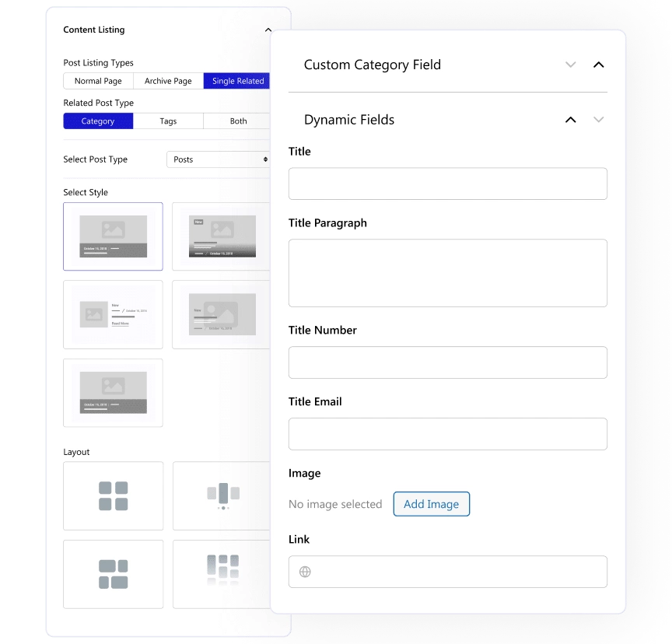This screenshot has width=672, height=644.
Task: Switch to the Normal Page listing type
Action: [98, 80]
